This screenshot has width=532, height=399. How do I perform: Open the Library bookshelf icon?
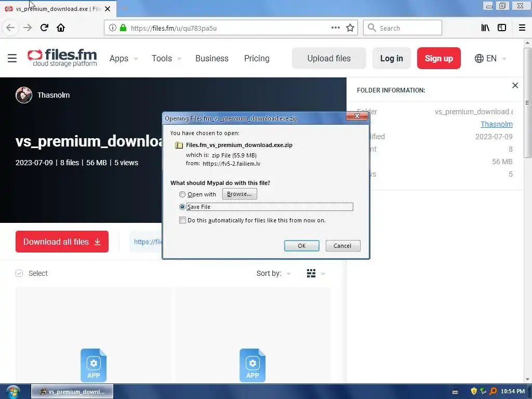coord(485,28)
